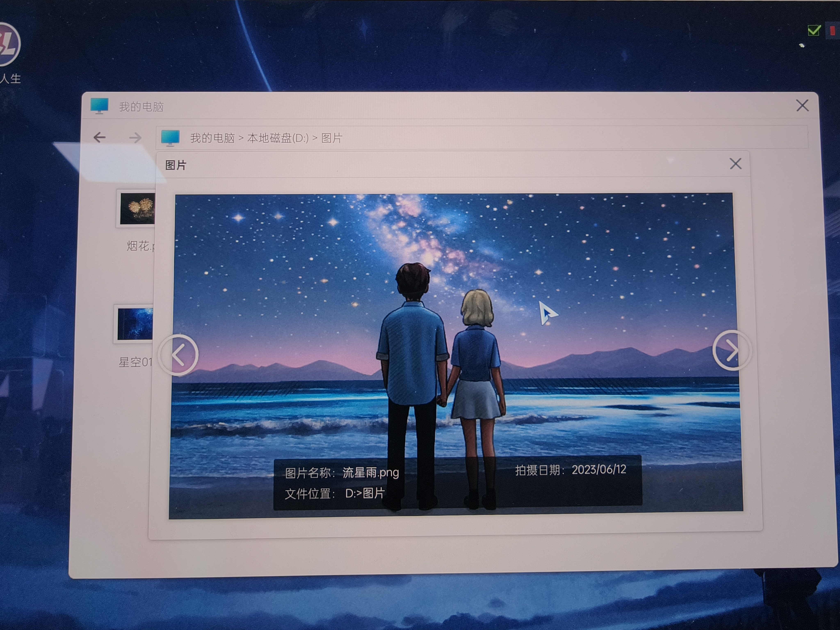840x630 pixels.
Task: Click the 图片 title of the viewer panel
Action: (x=176, y=165)
